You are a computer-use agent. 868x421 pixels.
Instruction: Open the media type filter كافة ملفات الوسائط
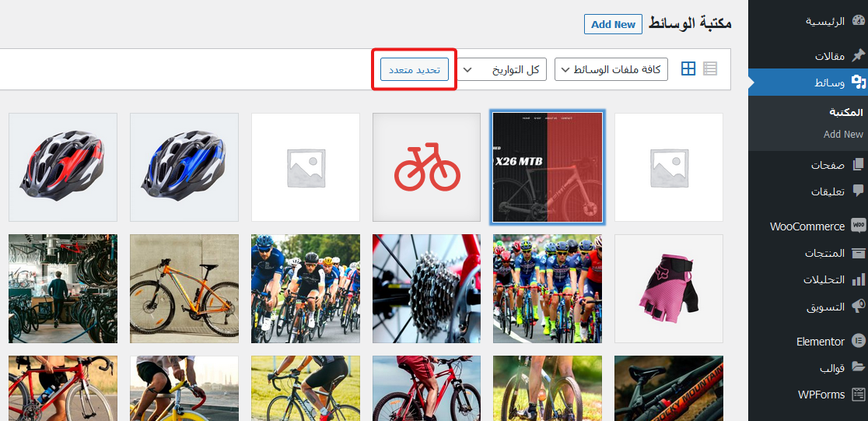tap(611, 69)
